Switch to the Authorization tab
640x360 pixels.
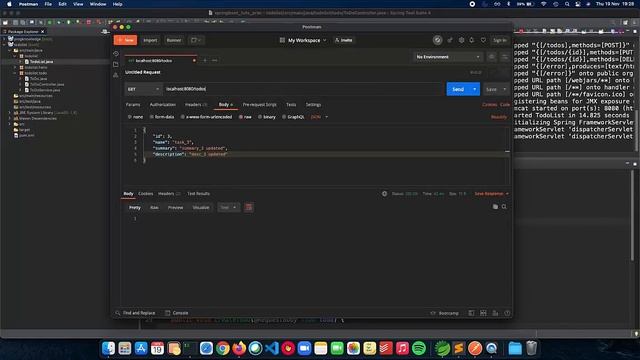click(x=162, y=105)
